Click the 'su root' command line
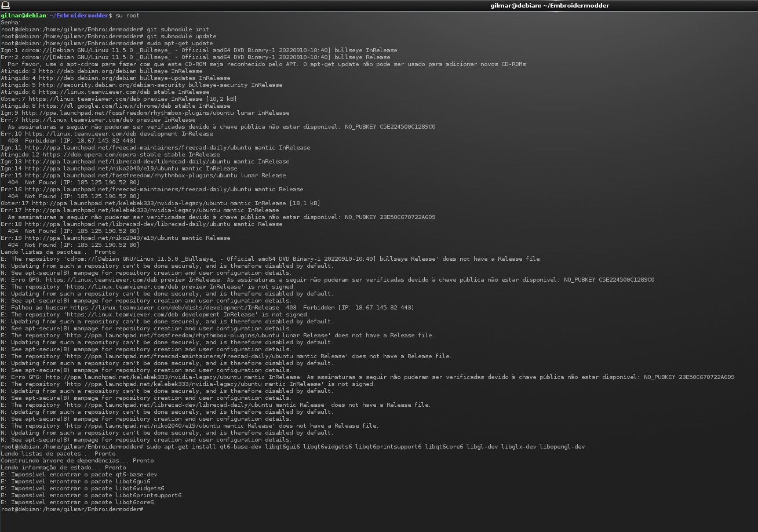Viewport: 758px width, 532px height. point(70,16)
